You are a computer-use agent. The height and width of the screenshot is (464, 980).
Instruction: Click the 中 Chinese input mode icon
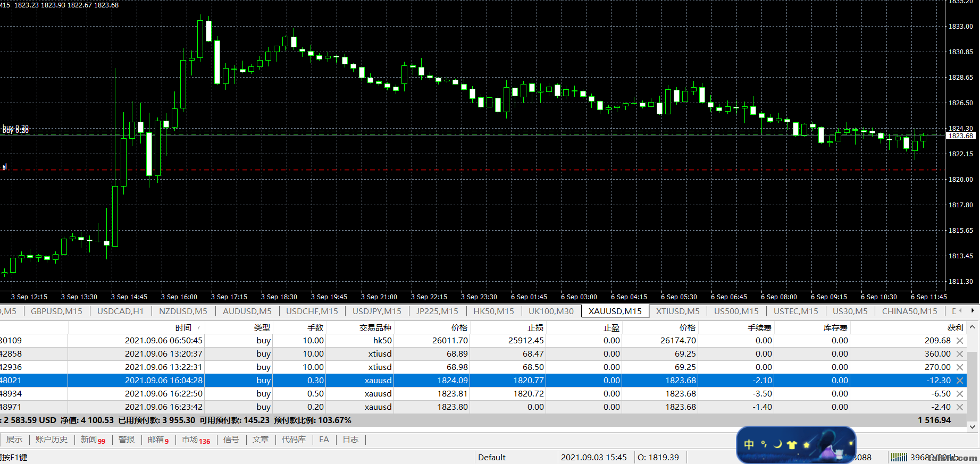pos(749,444)
